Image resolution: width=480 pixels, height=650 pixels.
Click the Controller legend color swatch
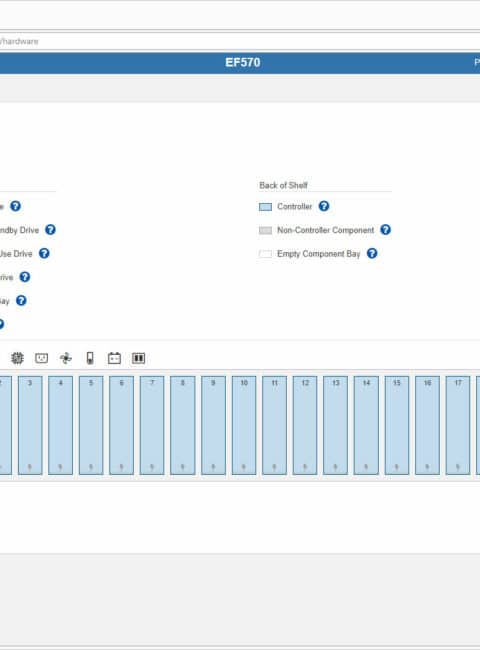tap(265, 206)
